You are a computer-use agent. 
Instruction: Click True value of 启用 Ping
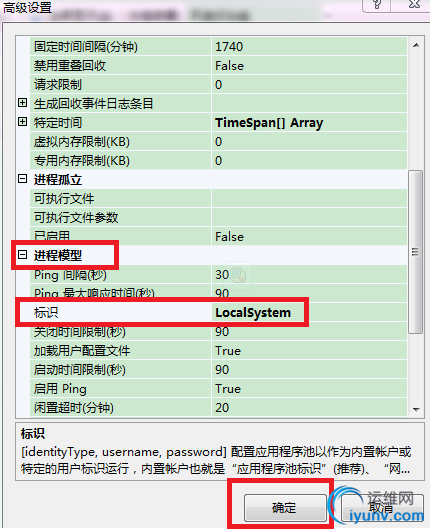pyautogui.click(x=309, y=388)
